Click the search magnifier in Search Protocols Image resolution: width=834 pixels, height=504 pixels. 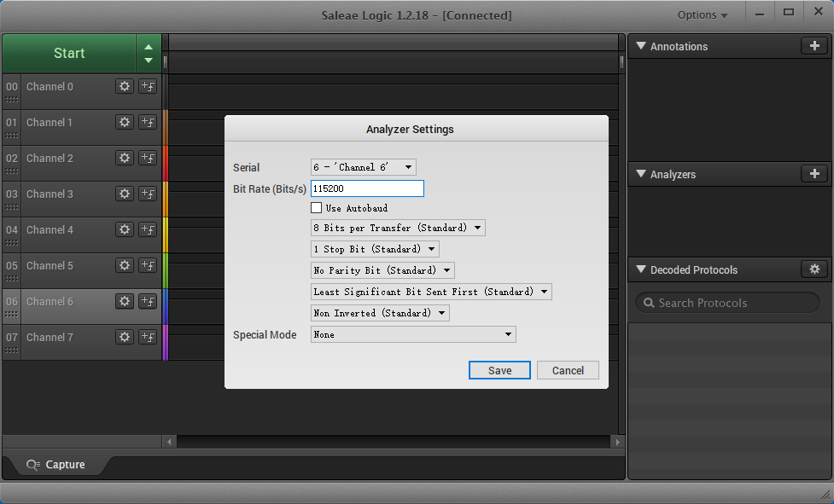649,303
